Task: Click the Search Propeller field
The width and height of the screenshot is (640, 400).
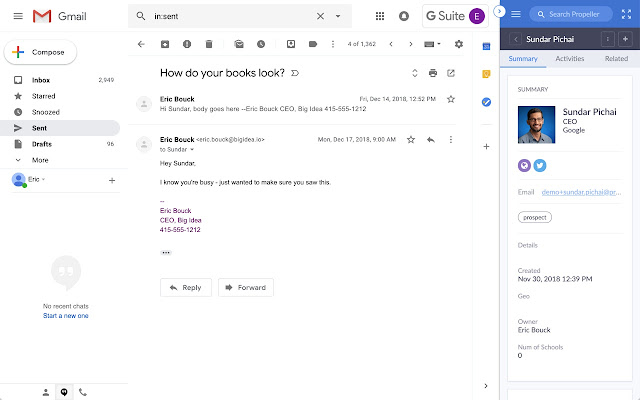Action: 571,14
